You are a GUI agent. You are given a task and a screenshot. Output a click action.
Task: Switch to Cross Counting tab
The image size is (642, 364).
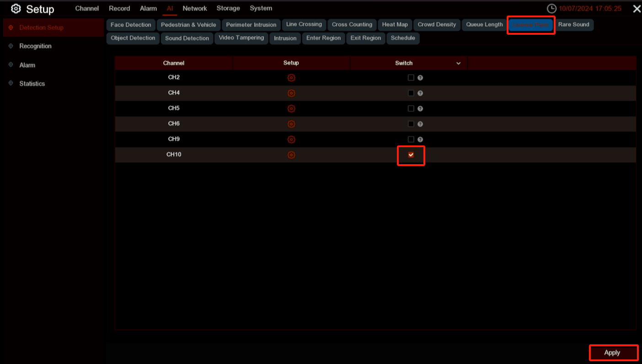click(352, 25)
